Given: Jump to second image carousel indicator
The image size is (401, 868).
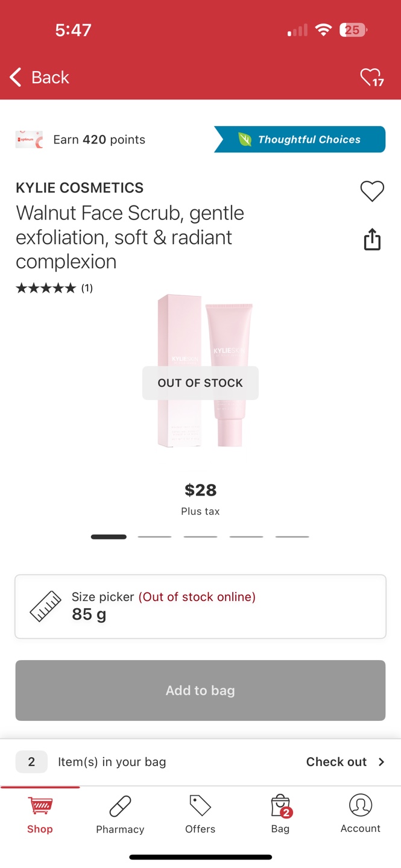Looking at the screenshot, I should coord(154,536).
